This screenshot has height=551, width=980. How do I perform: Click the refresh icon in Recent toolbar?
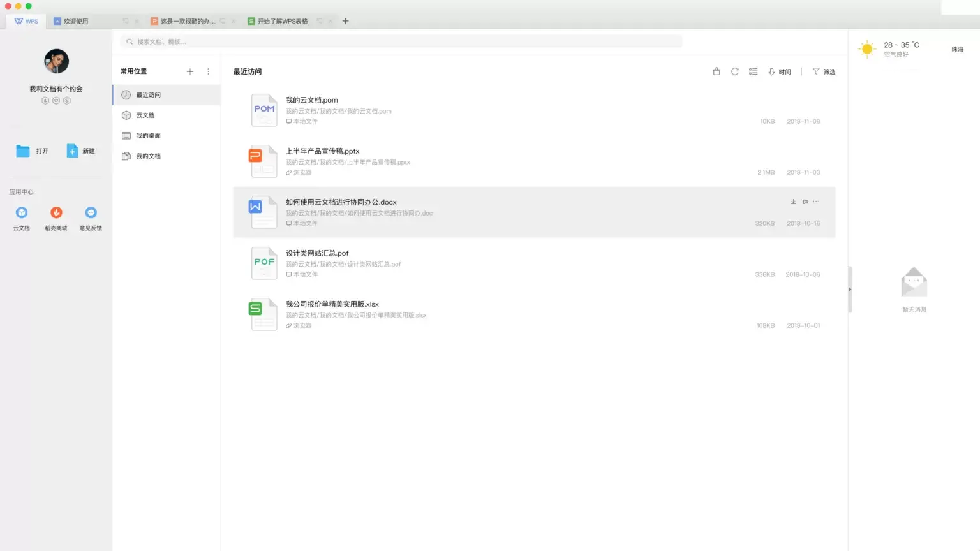734,71
